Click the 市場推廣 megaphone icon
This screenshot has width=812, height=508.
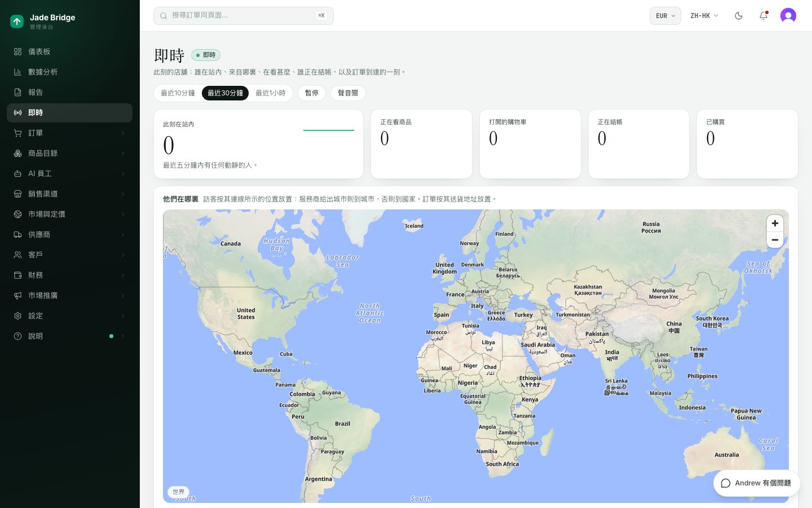pyautogui.click(x=18, y=296)
